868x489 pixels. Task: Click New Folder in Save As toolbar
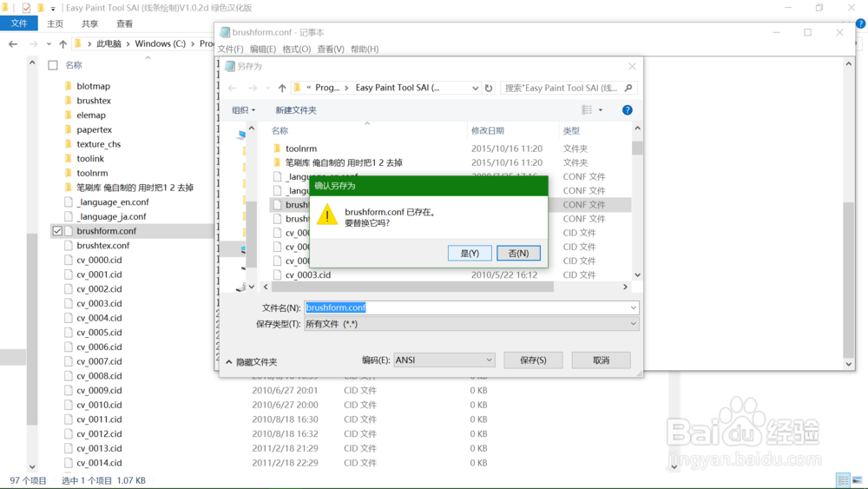pos(296,110)
